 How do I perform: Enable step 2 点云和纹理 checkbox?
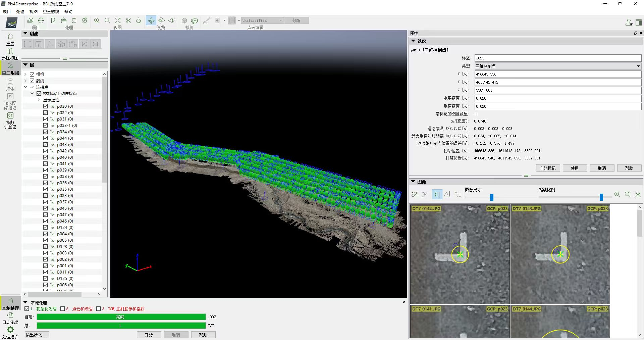click(x=63, y=309)
